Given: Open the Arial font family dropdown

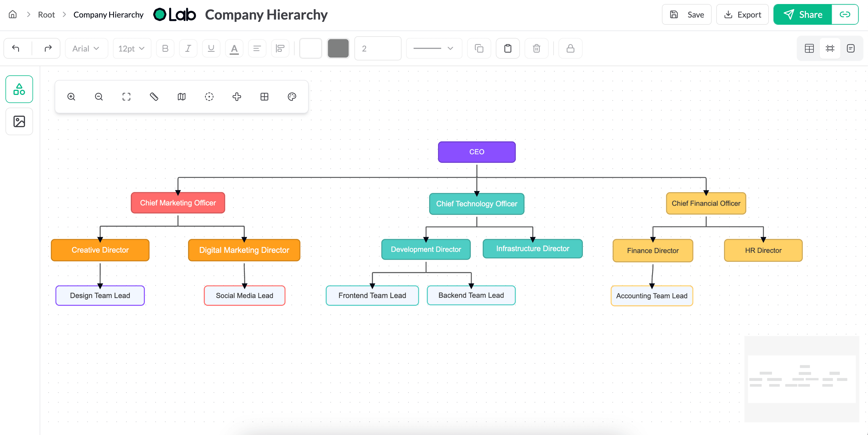Looking at the screenshot, I should pos(86,48).
